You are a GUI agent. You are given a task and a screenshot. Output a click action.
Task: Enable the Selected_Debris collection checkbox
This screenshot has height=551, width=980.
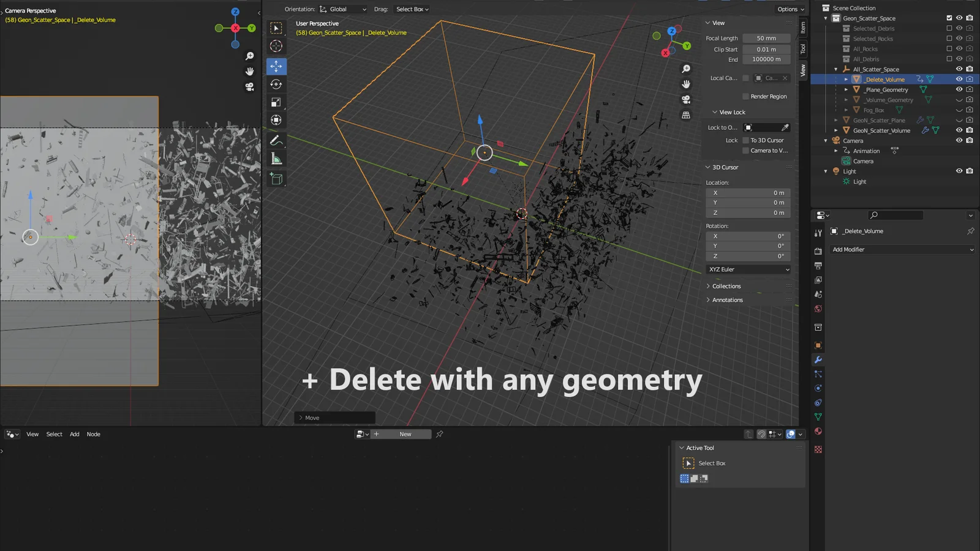point(949,28)
